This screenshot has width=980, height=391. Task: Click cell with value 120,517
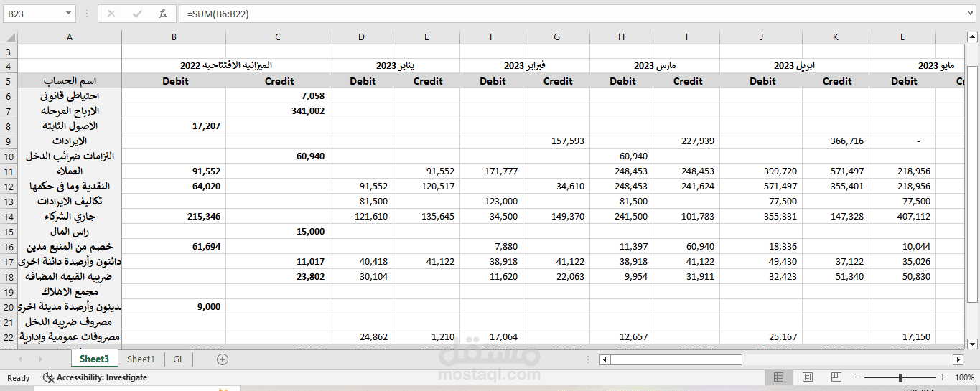point(426,186)
